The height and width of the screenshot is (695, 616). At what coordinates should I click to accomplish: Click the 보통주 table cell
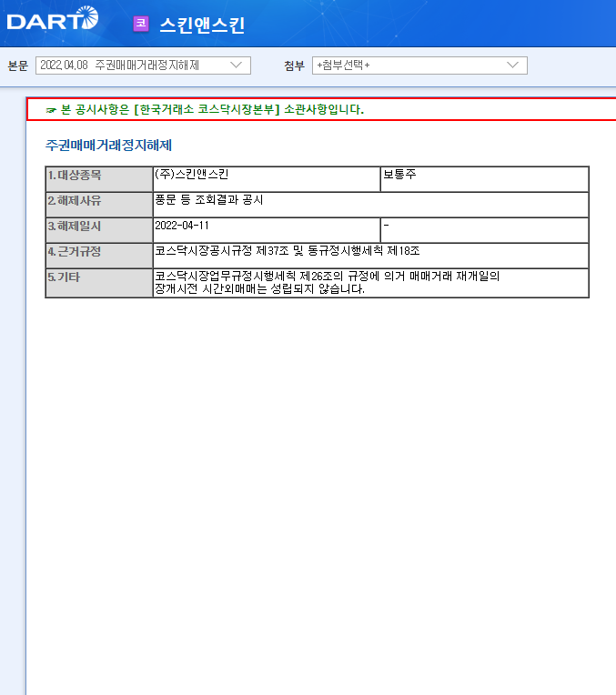pos(484,179)
